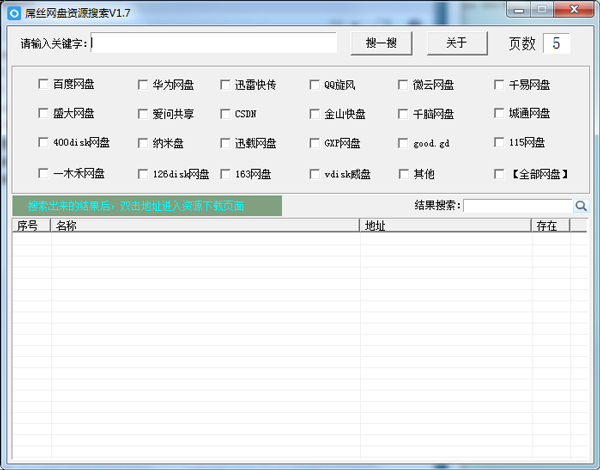The width and height of the screenshot is (600, 470).
Task: Check the 115网盘 option
Action: (500, 143)
